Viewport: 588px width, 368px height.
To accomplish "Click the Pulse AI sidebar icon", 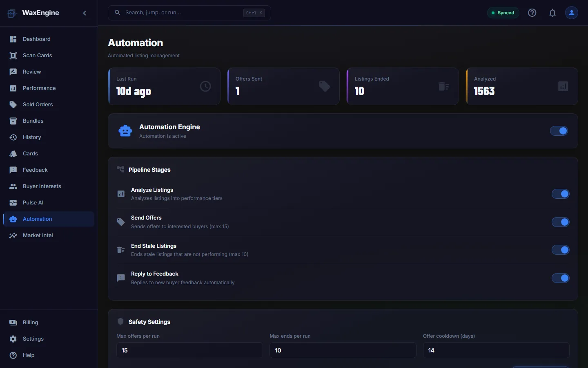I will [13, 203].
